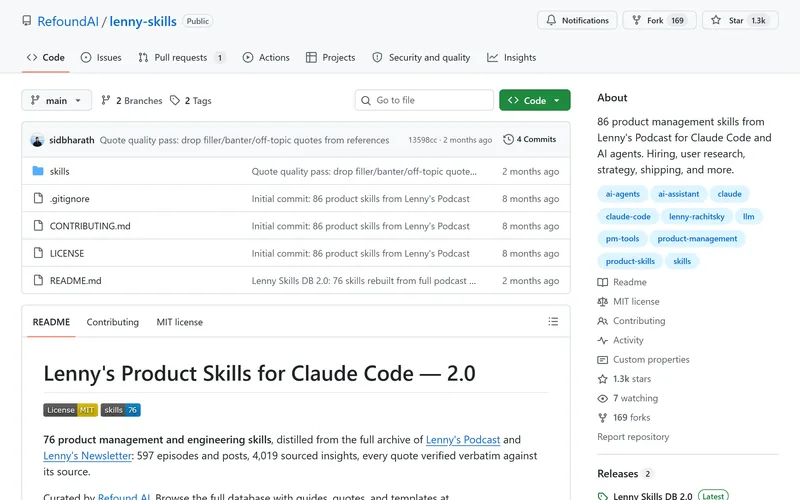Click the .gitignore file icon
The image size is (800, 500).
coord(38,198)
